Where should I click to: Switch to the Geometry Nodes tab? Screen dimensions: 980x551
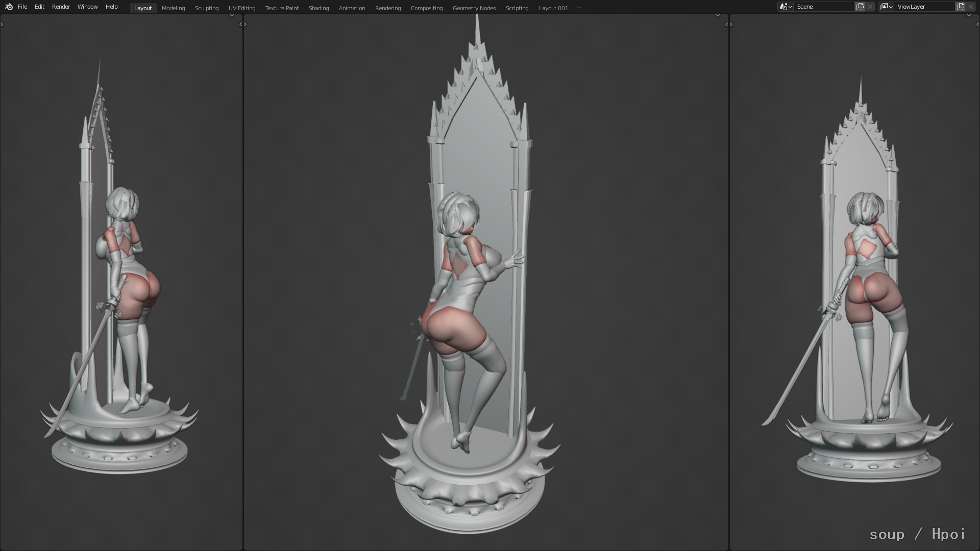point(474,8)
